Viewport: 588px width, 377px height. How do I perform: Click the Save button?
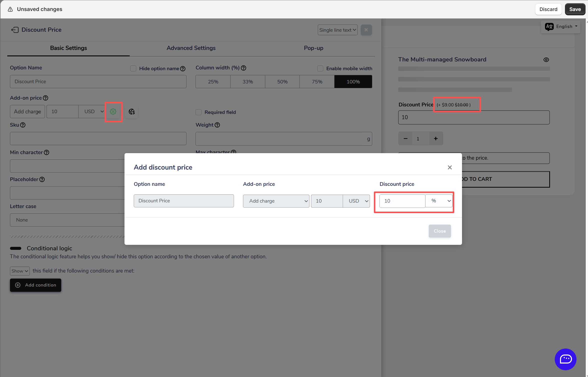(575, 9)
